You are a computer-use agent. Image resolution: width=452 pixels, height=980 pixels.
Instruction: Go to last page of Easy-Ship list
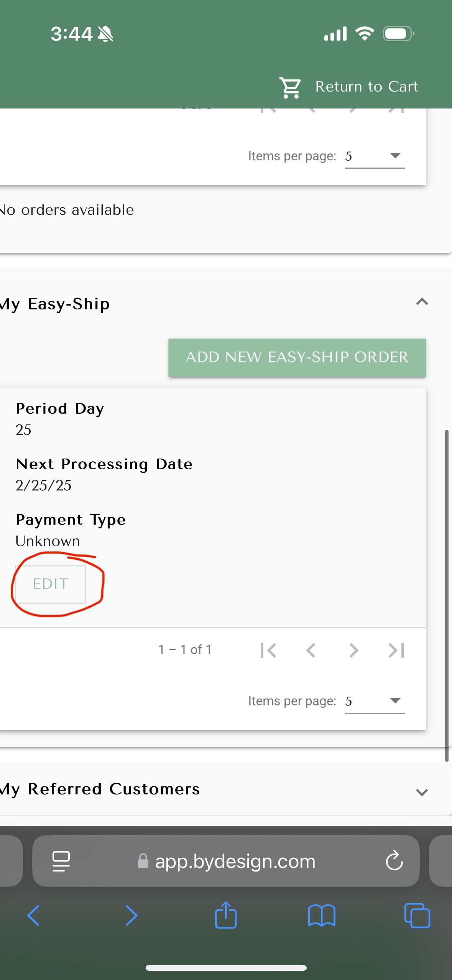click(396, 650)
